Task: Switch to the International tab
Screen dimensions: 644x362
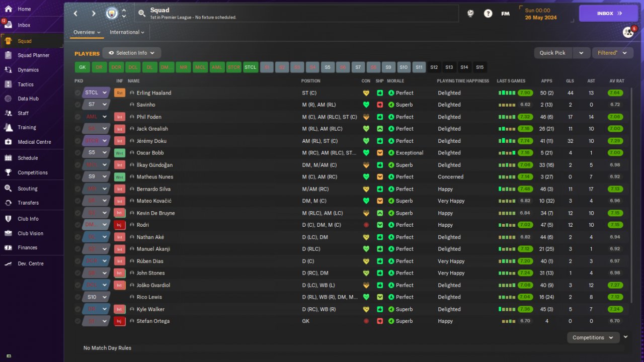Action: [x=127, y=32]
